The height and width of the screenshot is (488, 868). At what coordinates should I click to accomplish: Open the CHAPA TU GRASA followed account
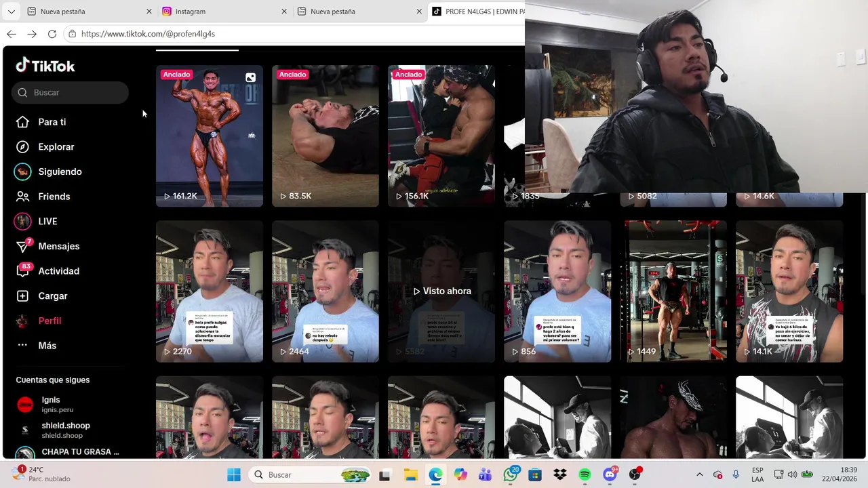click(x=67, y=452)
